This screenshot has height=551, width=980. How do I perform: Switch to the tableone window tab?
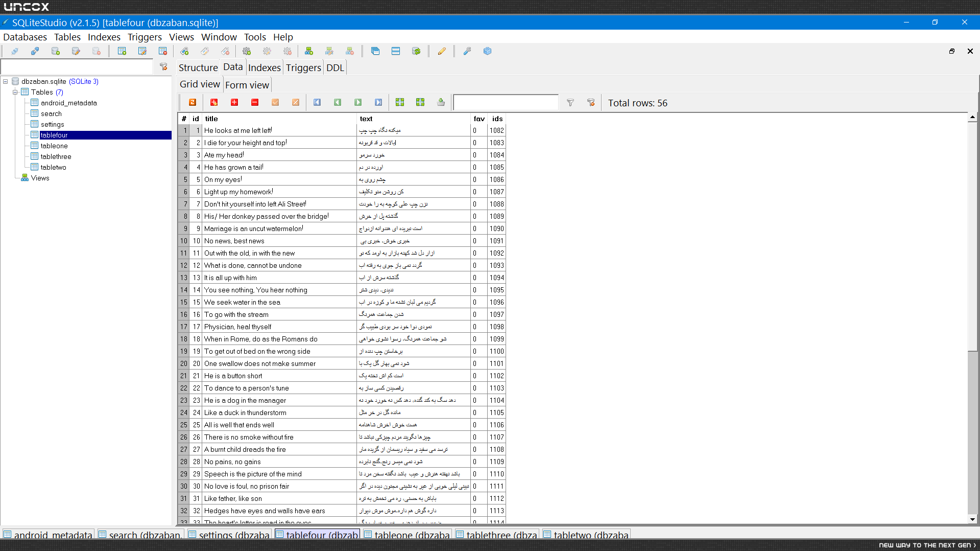click(x=408, y=535)
